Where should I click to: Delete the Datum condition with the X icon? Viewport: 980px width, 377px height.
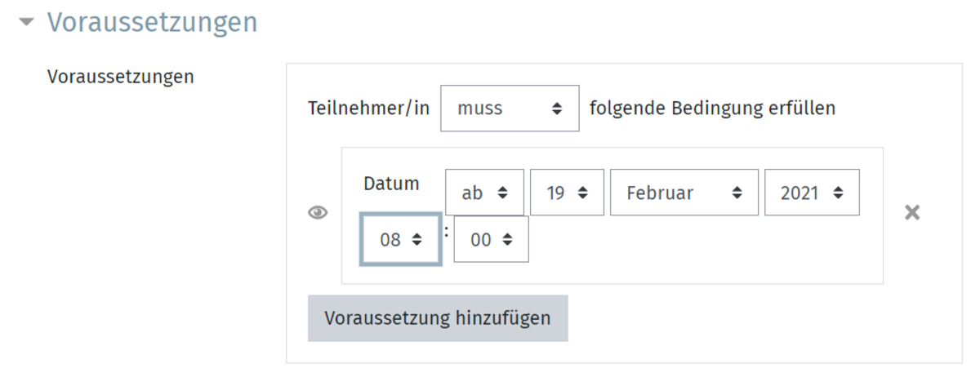coord(912,212)
